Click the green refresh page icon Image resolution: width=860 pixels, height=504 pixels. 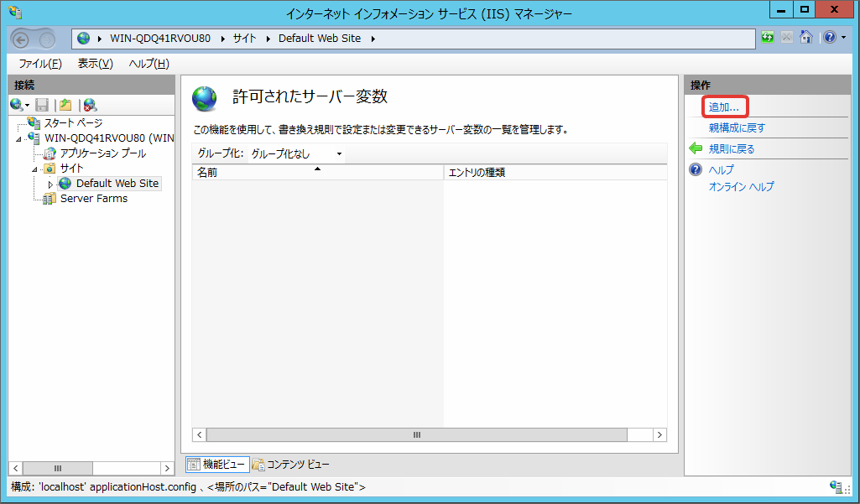(x=768, y=37)
